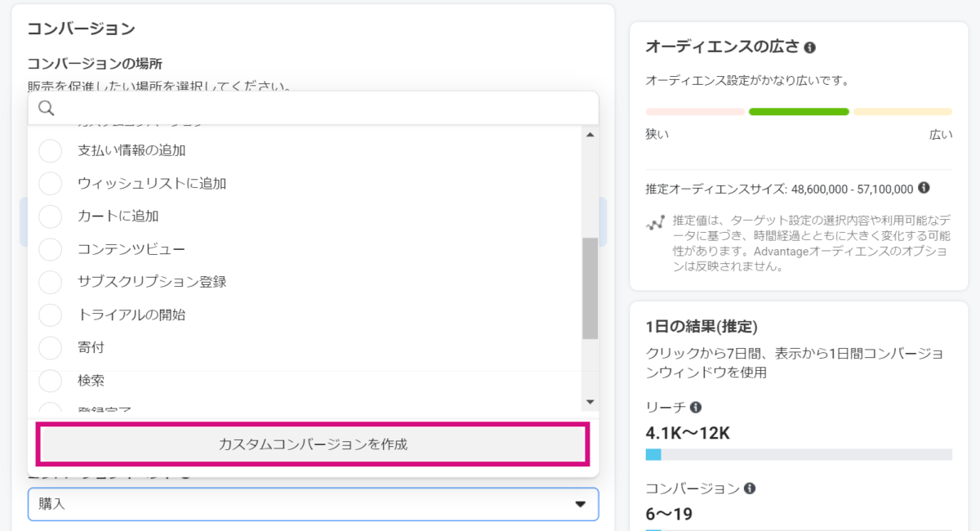Click the trend graph icon beside 推定値 text
The width and height of the screenshot is (980, 531).
[x=654, y=222]
